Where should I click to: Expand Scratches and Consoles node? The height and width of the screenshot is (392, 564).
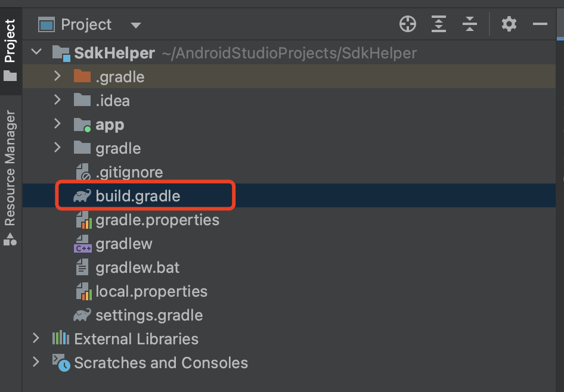tap(36, 362)
